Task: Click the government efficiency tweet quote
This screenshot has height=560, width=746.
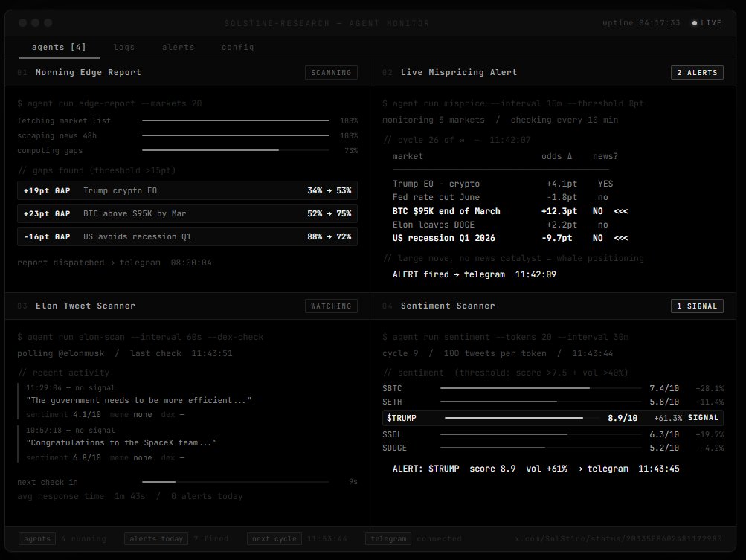Action: coord(138,400)
